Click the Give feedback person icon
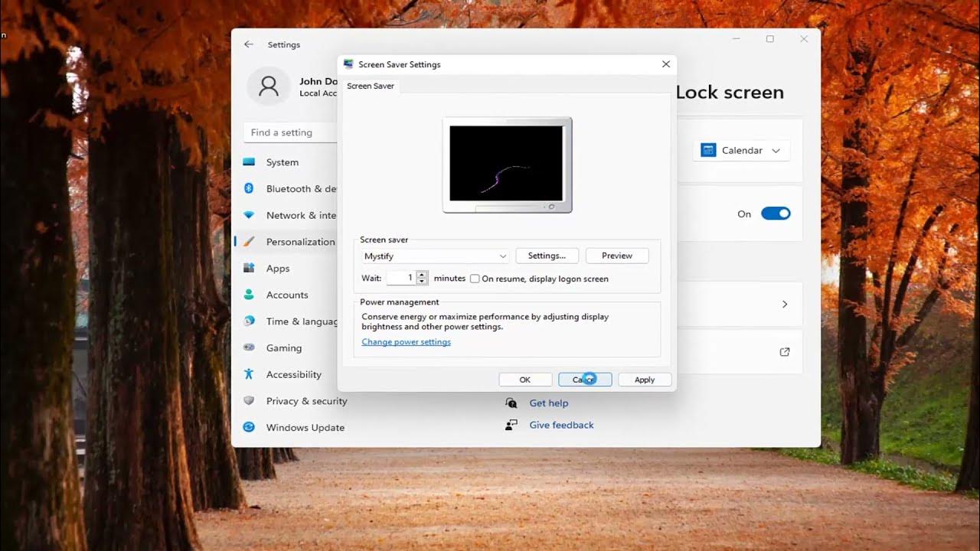This screenshot has width=980, height=551. (511, 425)
